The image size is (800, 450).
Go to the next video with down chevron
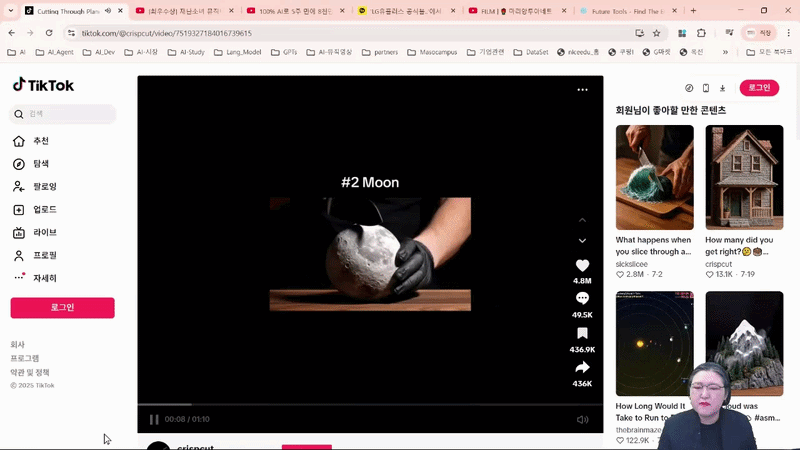click(x=582, y=241)
